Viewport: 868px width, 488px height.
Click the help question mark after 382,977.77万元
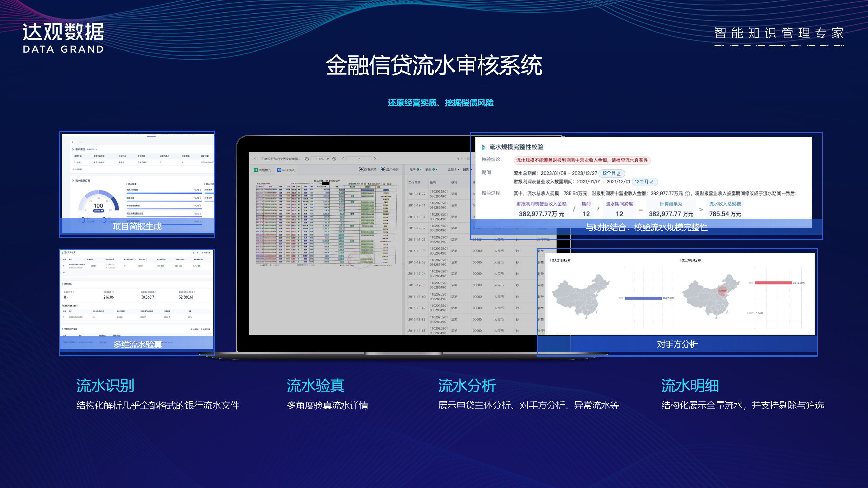(687, 194)
